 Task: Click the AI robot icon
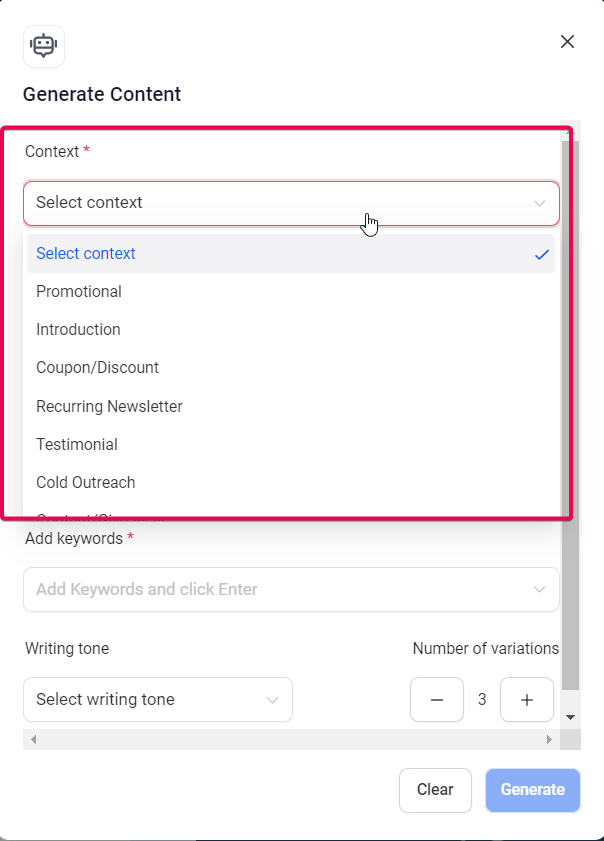point(44,46)
